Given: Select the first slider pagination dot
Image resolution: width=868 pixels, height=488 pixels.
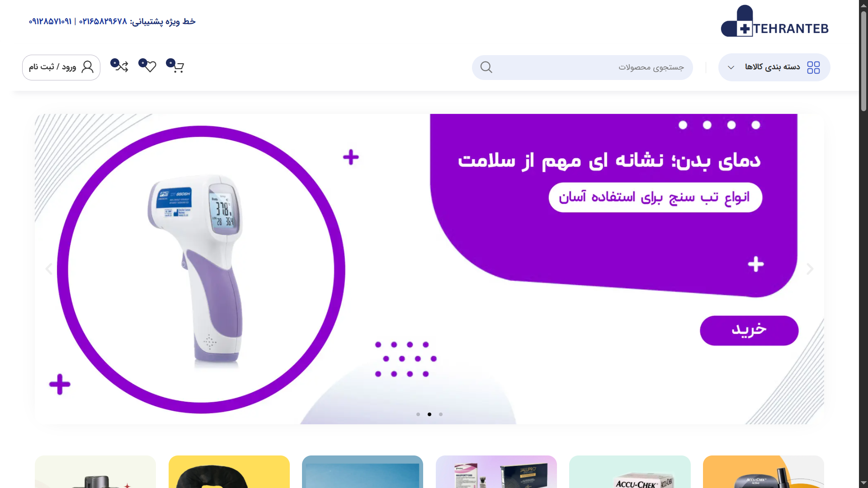Looking at the screenshot, I should click(418, 414).
